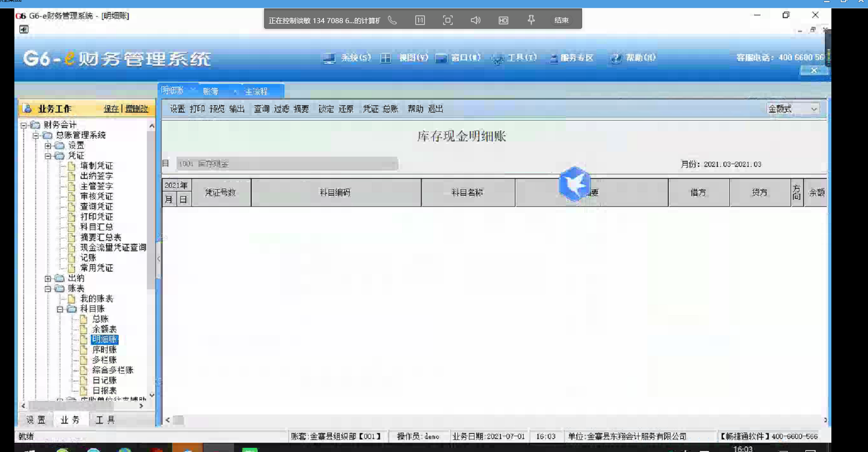Click the help question icon beside 帮助
Viewport: 868px width, 452px height.
[x=615, y=58]
